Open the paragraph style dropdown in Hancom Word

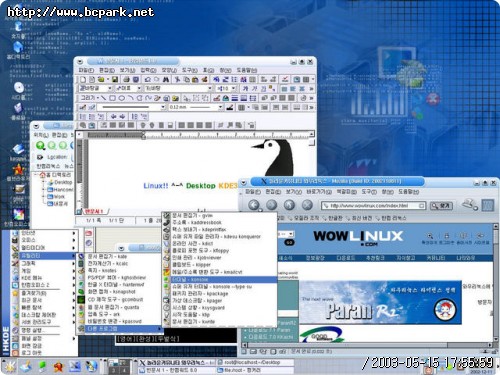point(109,88)
